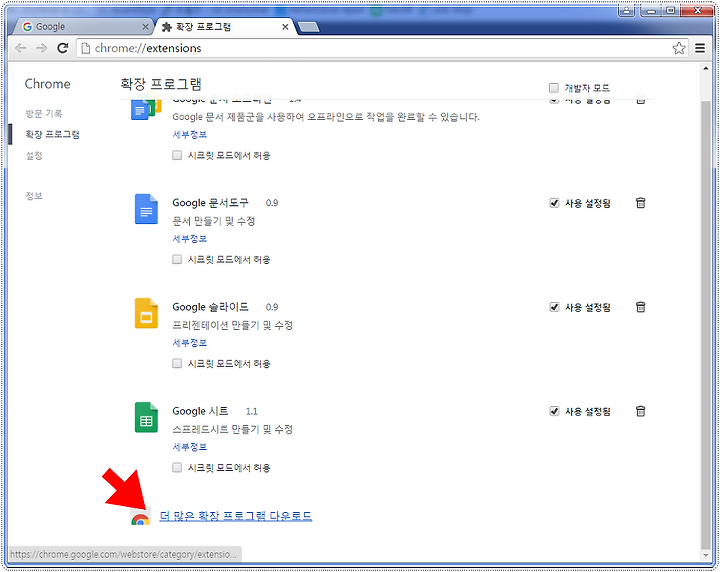Select 확장 프로그램 in sidebar
This screenshot has width=720, height=572.
click(52, 134)
